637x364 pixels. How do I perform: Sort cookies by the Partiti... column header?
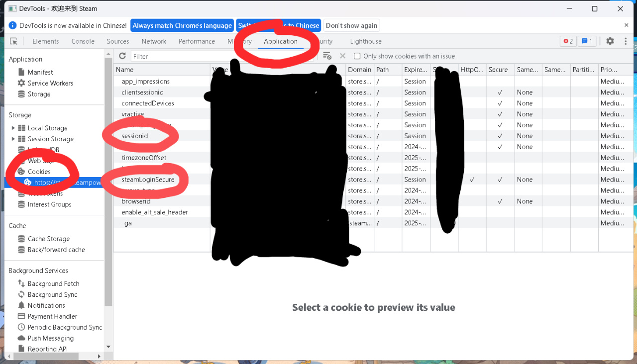point(584,70)
